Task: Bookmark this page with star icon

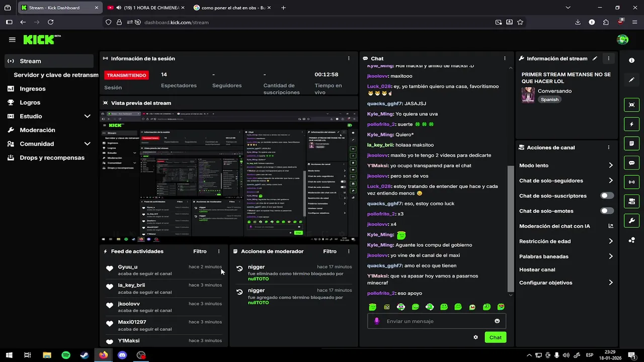Action: (x=520, y=22)
